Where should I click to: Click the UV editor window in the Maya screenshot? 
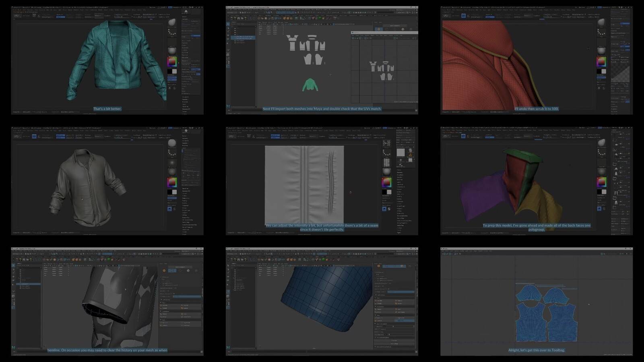[x=384, y=67]
